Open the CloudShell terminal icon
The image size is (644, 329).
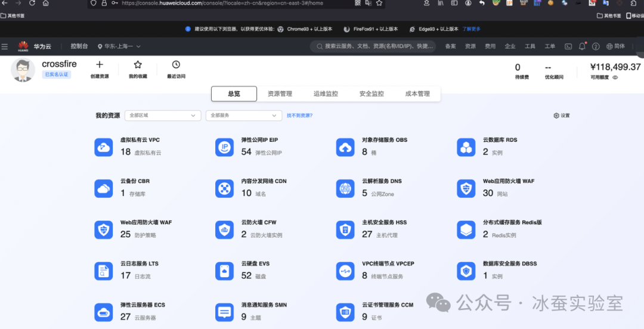tap(568, 46)
